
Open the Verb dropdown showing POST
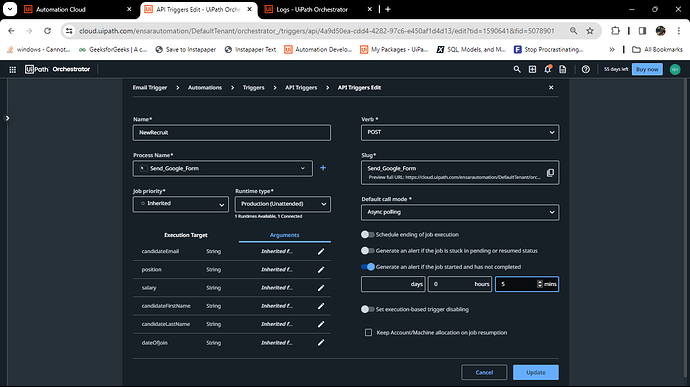coord(460,132)
